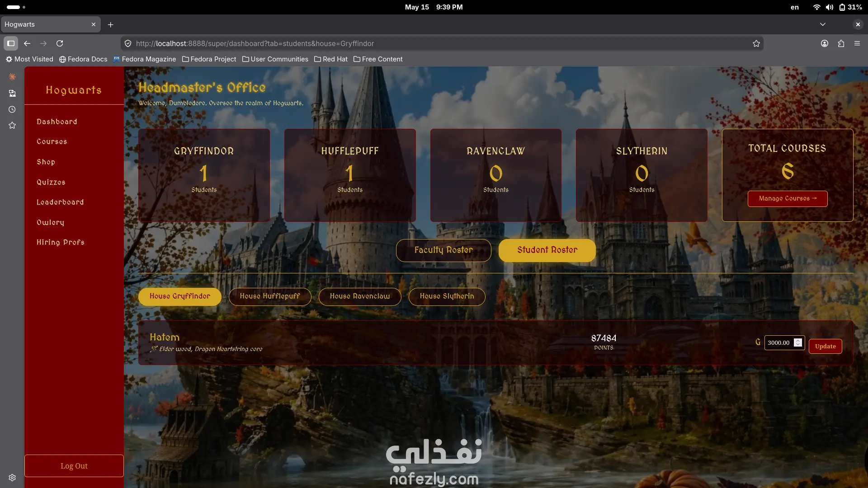Show browsing history clock icon in sidebar
The height and width of the screenshot is (488, 868).
coord(12,109)
